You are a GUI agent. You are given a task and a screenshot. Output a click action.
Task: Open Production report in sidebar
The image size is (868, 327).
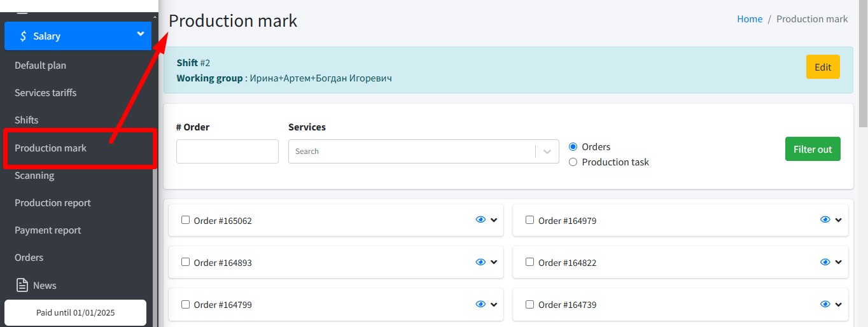[x=53, y=203]
